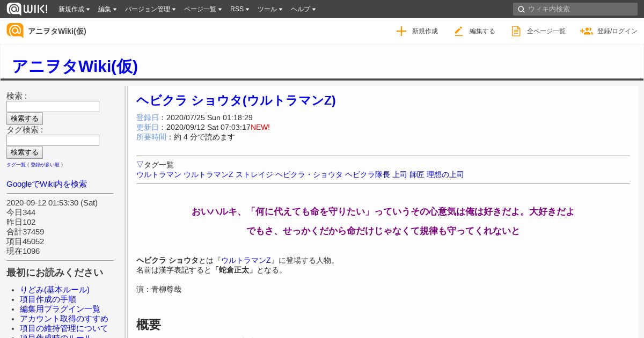Open the page title ヘビクラ ショウタ(ウルトラマンZ)
Screen dimensions: 644x338
tap(236, 100)
